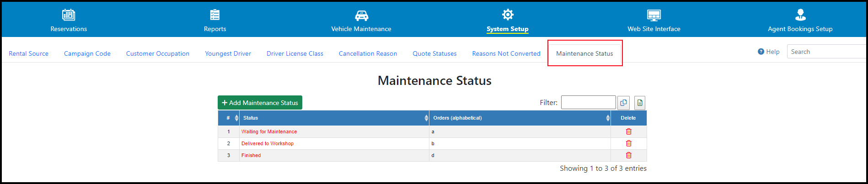Delete the Waiting for Maintenance status
Screen dimensions: 868x184
(628, 131)
